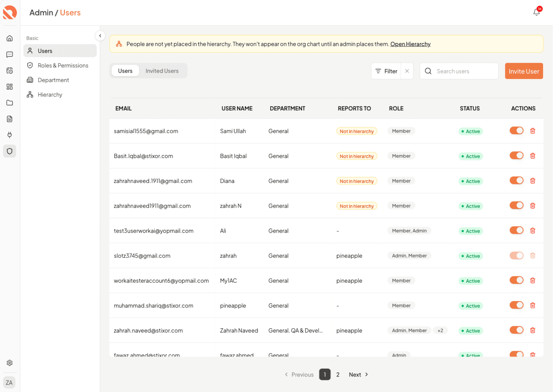Screen dimensions: 553x392
Task: Switch to the Invited Users tab
Action: [x=162, y=71]
